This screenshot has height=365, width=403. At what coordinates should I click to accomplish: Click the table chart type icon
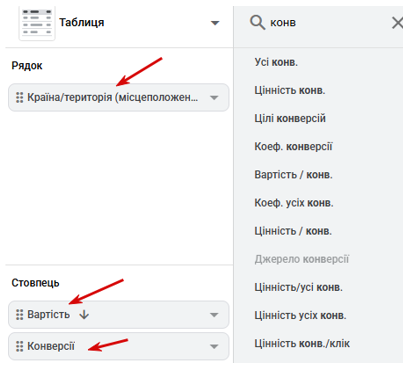click(37, 23)
